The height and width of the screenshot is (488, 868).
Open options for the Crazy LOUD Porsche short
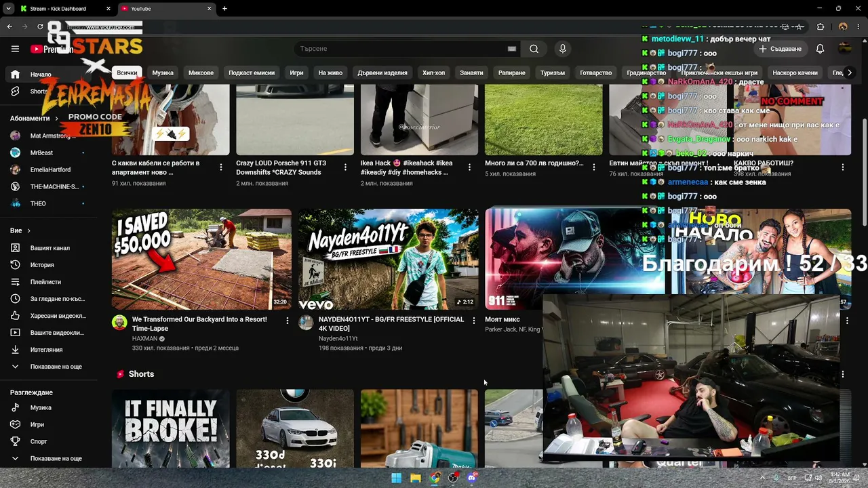345,167
